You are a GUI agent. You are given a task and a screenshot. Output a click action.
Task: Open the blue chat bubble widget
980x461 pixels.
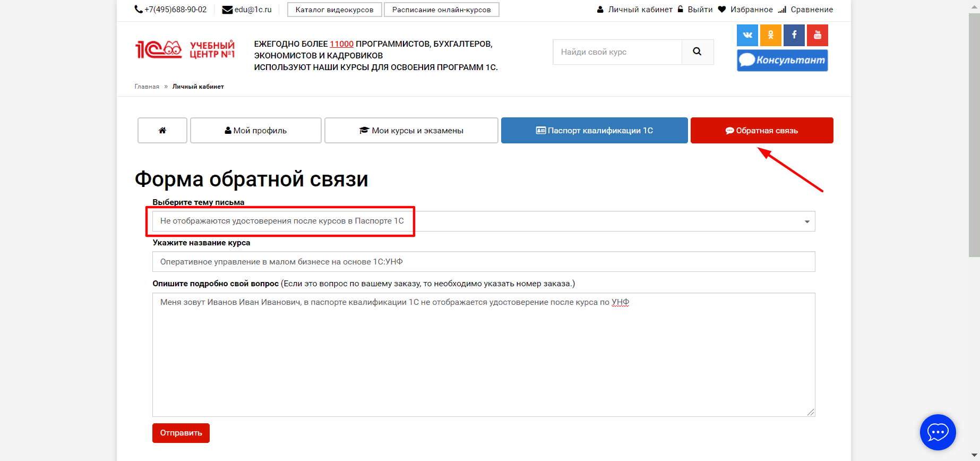click(938, 432)
